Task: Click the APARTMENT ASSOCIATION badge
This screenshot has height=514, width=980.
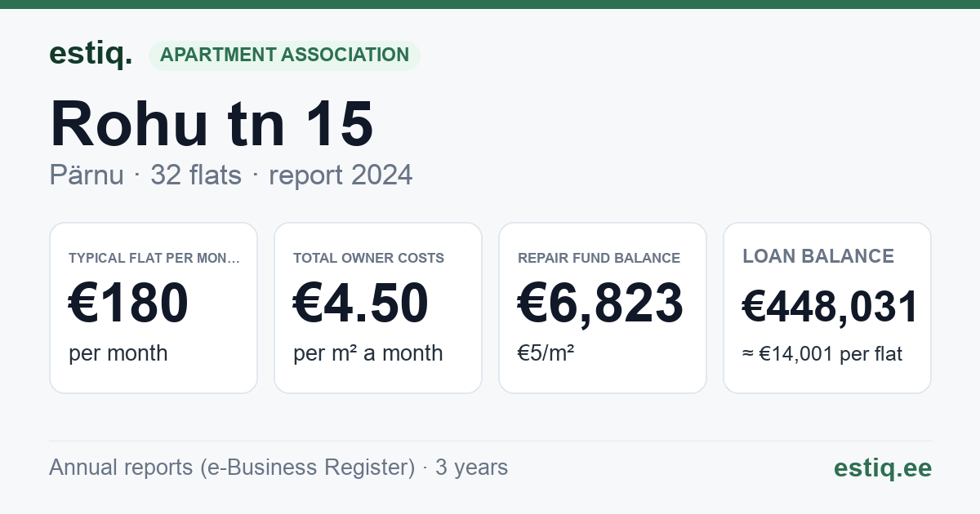Action: click(x=284, y=55)
